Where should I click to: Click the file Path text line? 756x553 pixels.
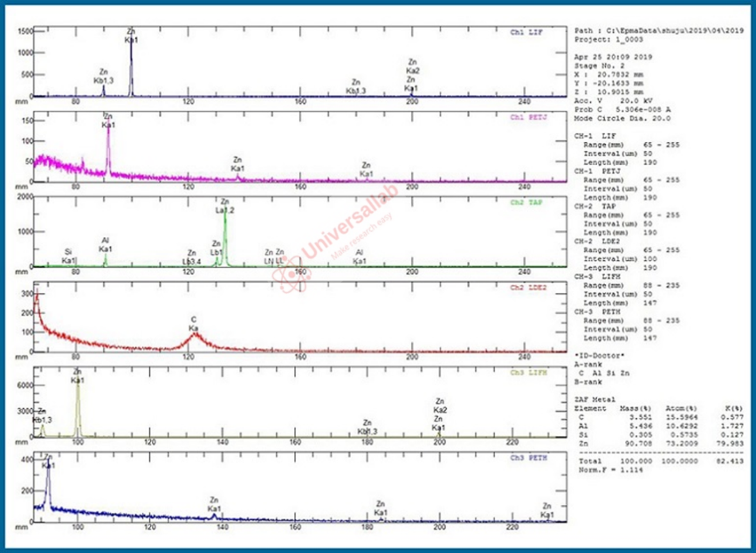[658, 31]
